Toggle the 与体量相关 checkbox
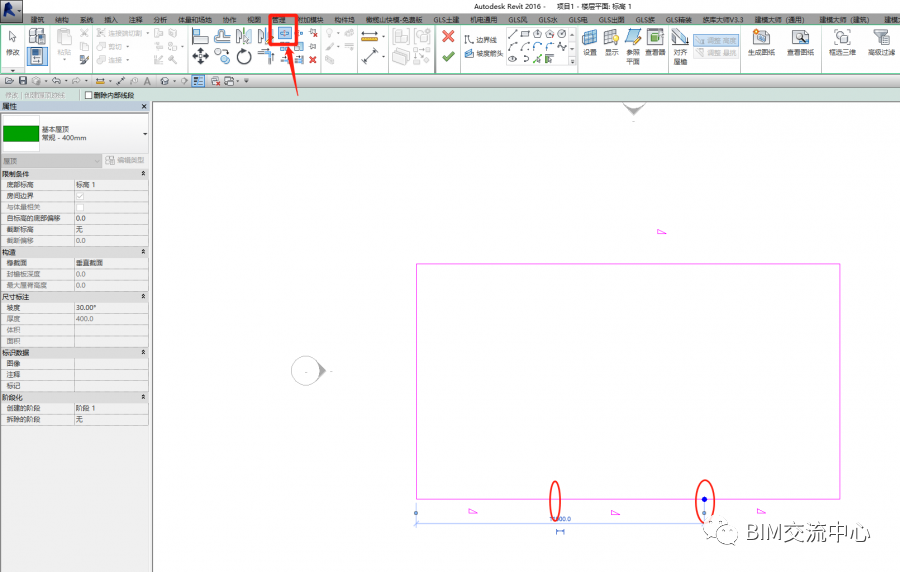The height and width of the screenshot is (572, 900). [x=80, y=207]
